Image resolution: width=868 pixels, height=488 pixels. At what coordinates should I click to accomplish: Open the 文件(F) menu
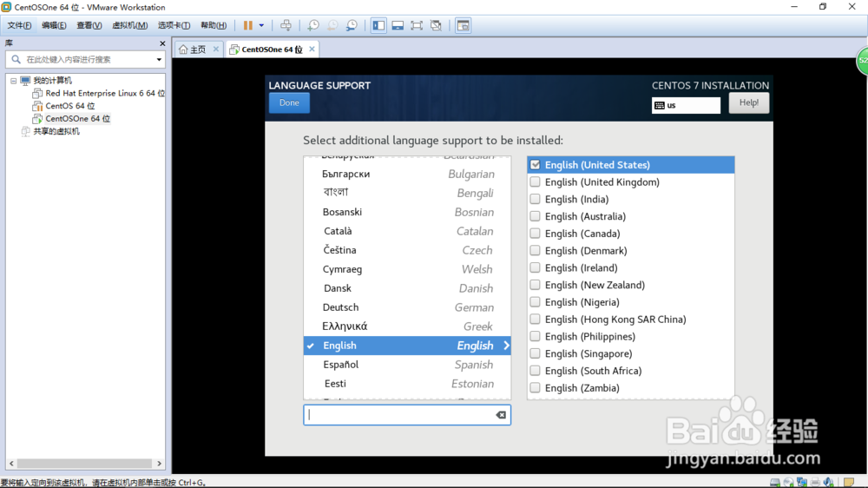[19, 25]
